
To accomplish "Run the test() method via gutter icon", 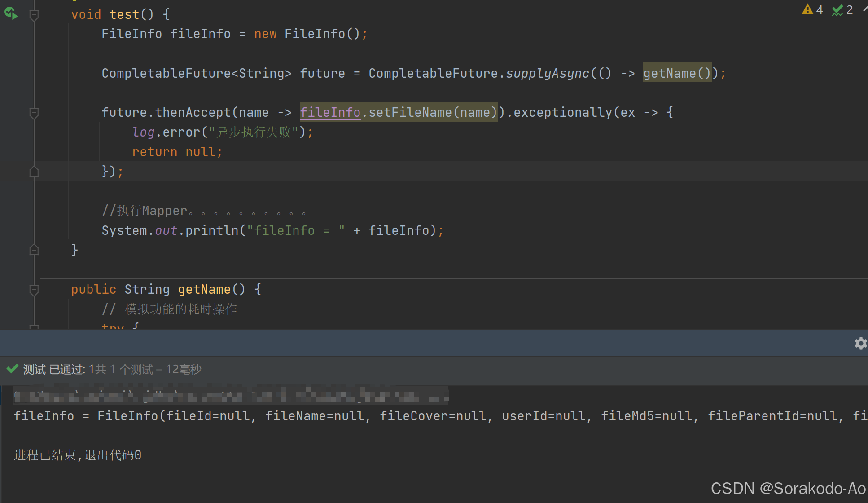I will coord(11,13).
